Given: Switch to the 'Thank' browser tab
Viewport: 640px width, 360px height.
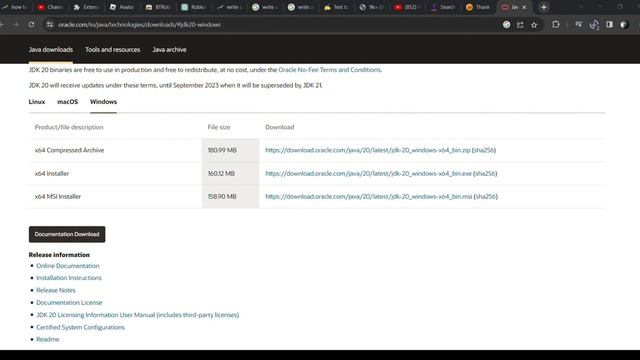Looking at the screenshot, I should point(478,7).
